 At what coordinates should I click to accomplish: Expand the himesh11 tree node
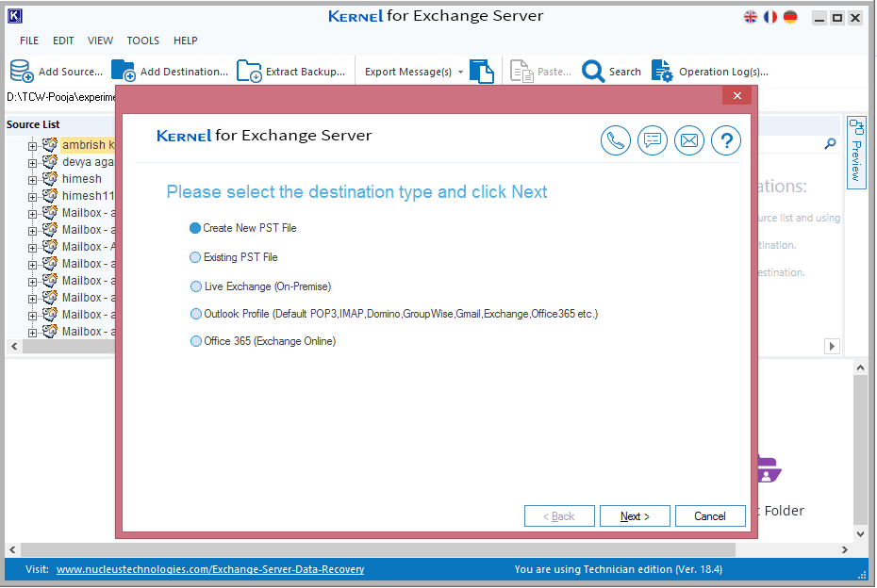(32, 197)
